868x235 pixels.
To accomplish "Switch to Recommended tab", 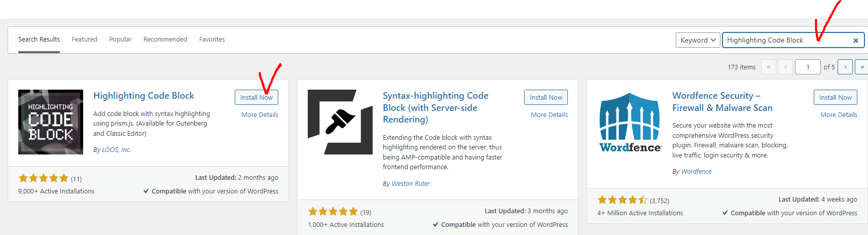I will click(x=165, y=40).
